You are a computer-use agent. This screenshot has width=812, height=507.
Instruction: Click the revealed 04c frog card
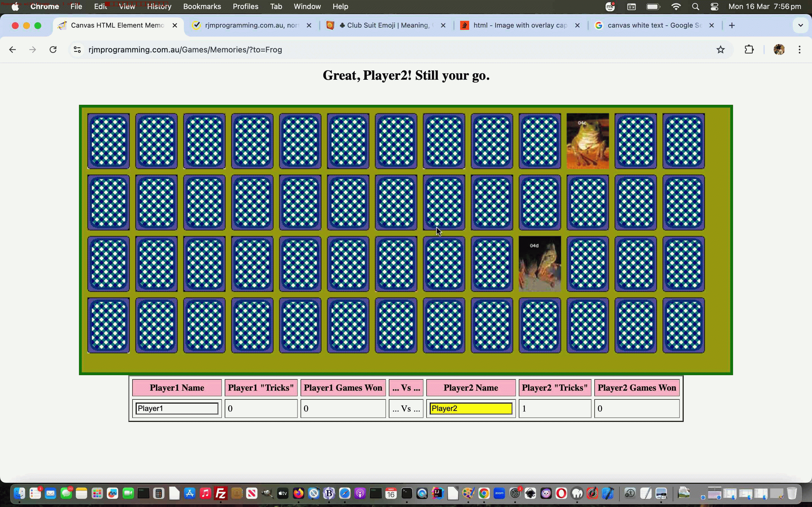[588, 141]
